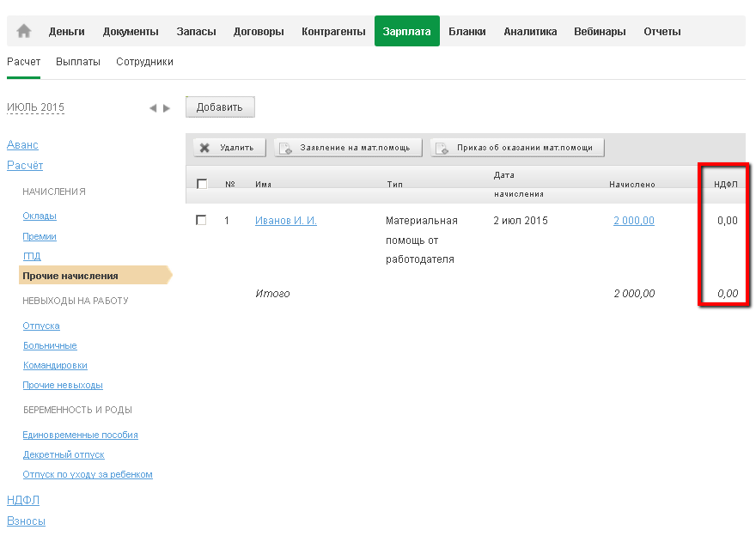
Task: Open employee Иванов И. И. link
Action: [x=286, y=220]
